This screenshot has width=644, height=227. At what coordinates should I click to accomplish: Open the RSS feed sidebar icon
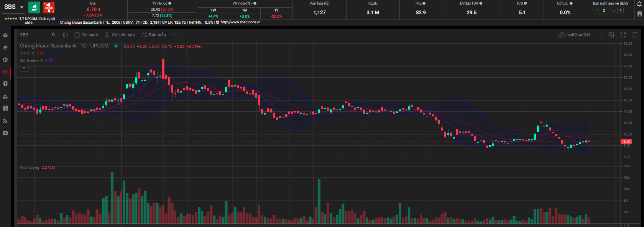click(5, 121)
